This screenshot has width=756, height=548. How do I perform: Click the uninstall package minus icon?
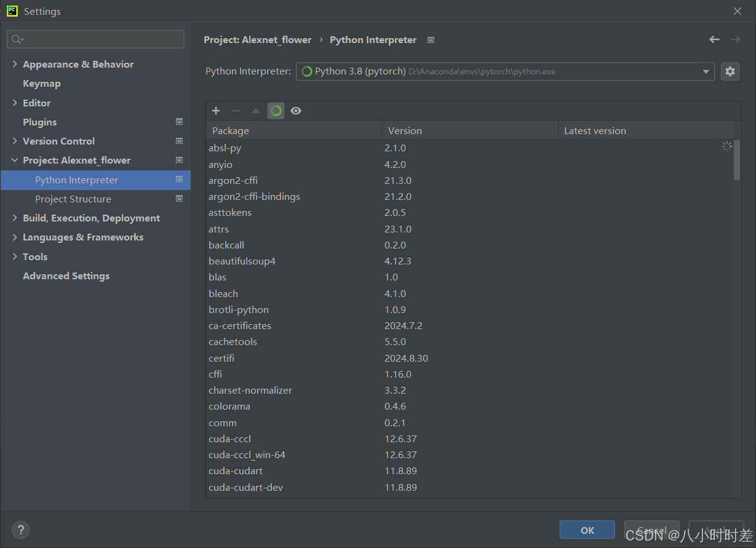click(x=236, y=111)
